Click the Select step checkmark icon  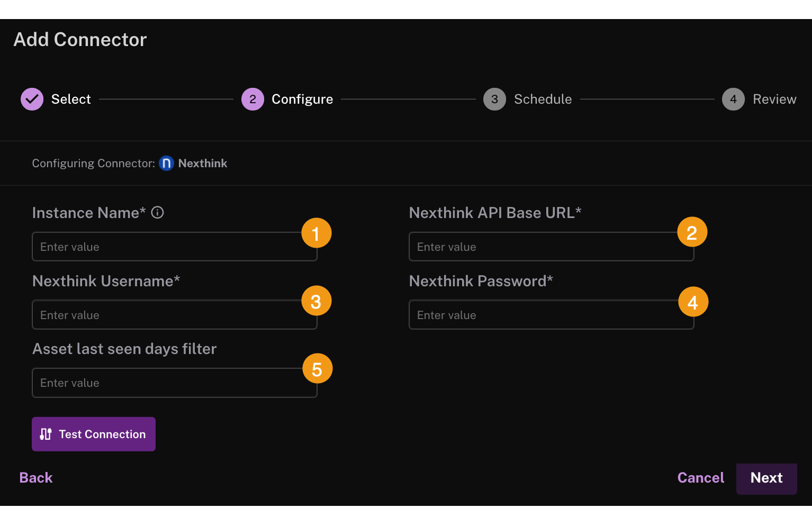32,99
